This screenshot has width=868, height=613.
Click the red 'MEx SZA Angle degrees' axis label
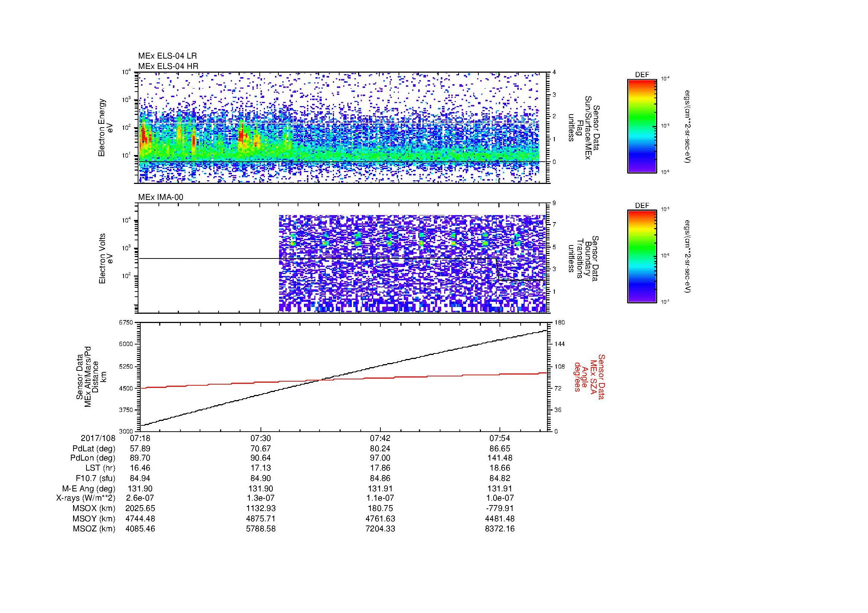click(x=589, y=376)
